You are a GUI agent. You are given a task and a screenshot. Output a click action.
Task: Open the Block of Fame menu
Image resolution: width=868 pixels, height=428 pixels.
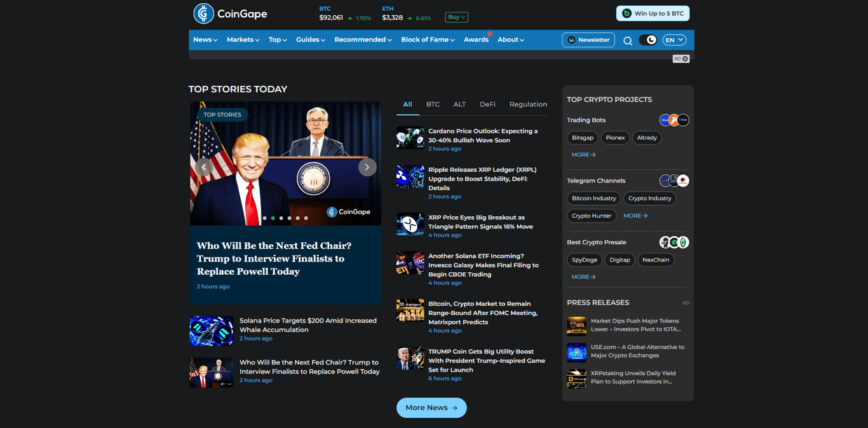pyautogui.click(x=428, y=39)
